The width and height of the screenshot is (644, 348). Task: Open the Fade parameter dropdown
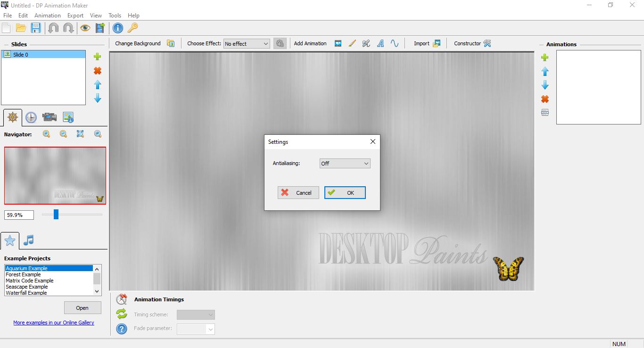click(196, 329)
